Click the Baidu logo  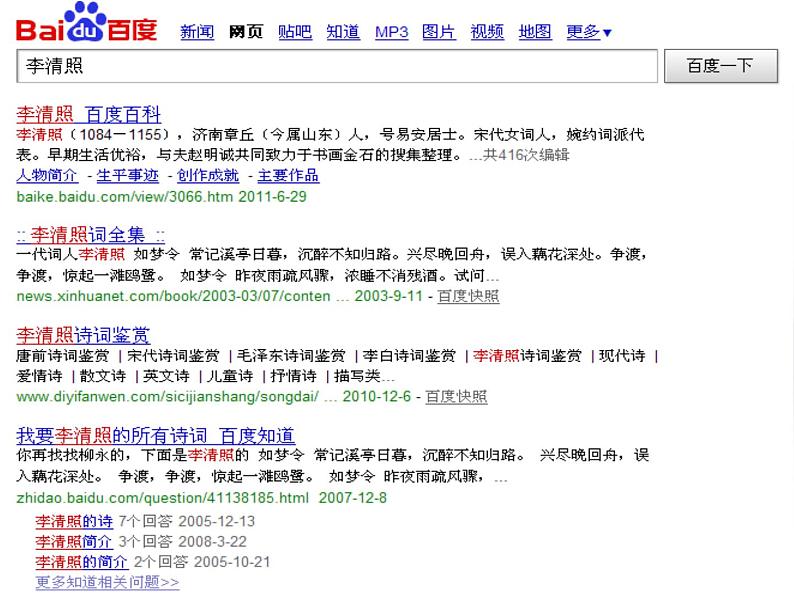pos(87,22)
